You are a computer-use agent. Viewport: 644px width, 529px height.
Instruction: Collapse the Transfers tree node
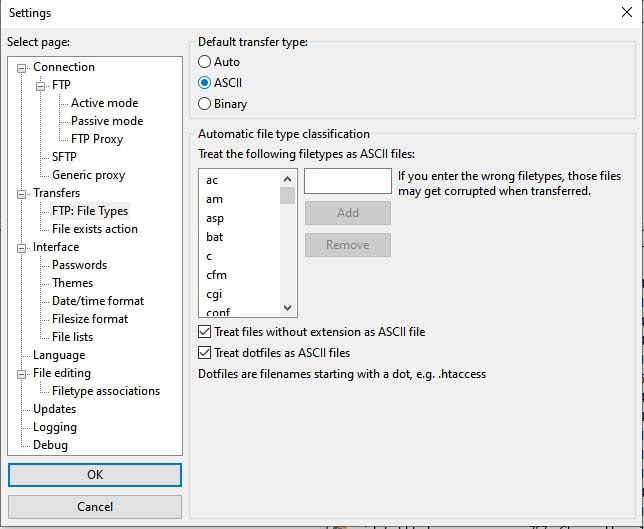[23, 193]
